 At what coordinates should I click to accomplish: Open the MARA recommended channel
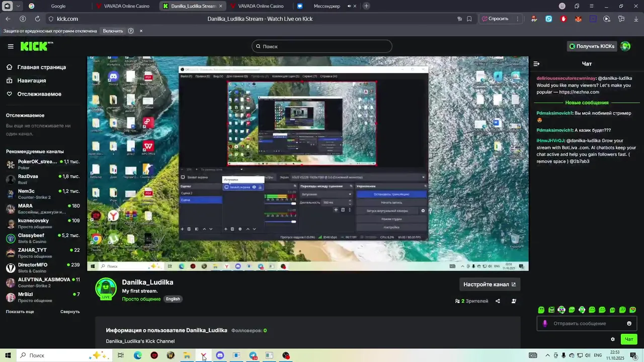43,209
